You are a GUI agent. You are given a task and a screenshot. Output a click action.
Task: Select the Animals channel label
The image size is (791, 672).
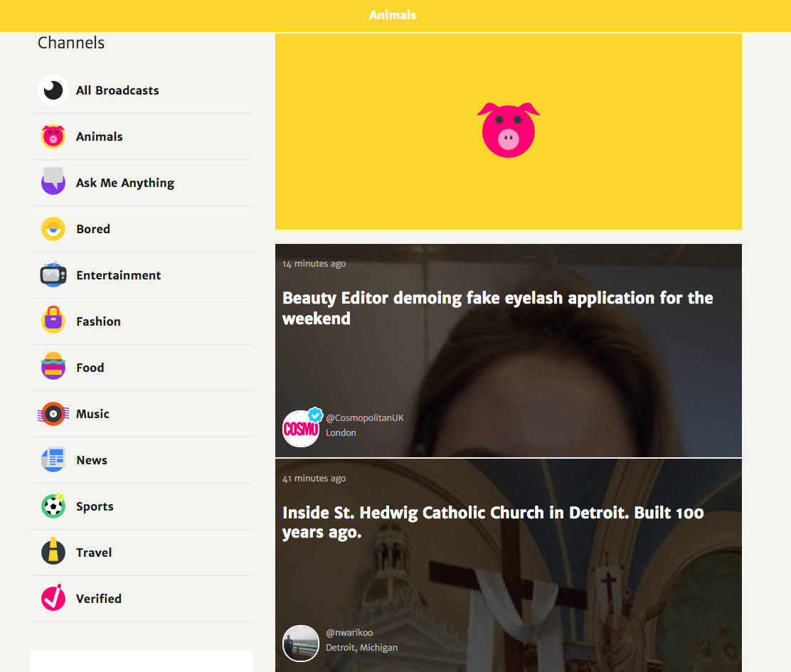coord(100,137)
